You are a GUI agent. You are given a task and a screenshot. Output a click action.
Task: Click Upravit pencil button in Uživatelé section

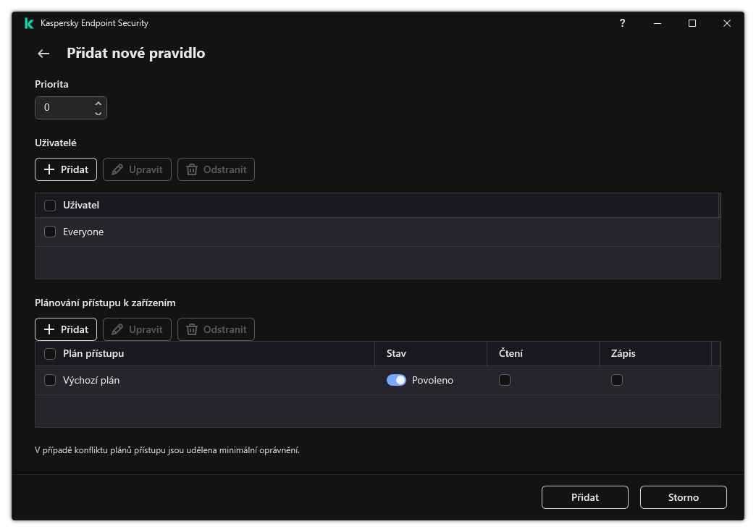[137, 169]
